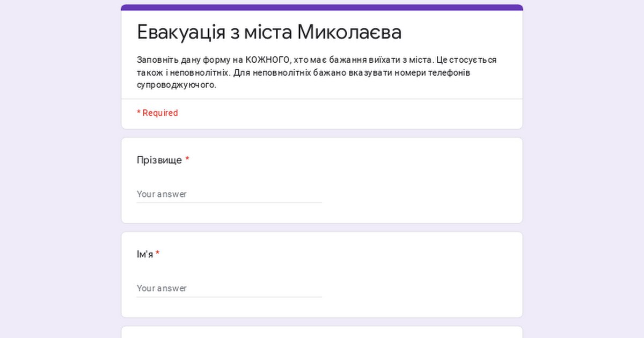This screenshot has width=644, height=338.
Task: Click the Прізвище answer input field
Action: tap(229, 194)
